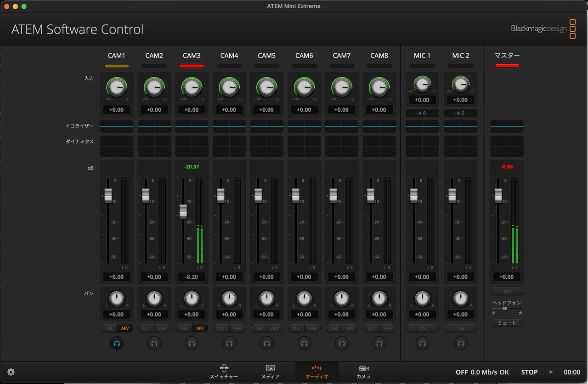This screenshot has height=384, width=588.
Task: Turn CAM1 audio ON
Action: point(109,328)
